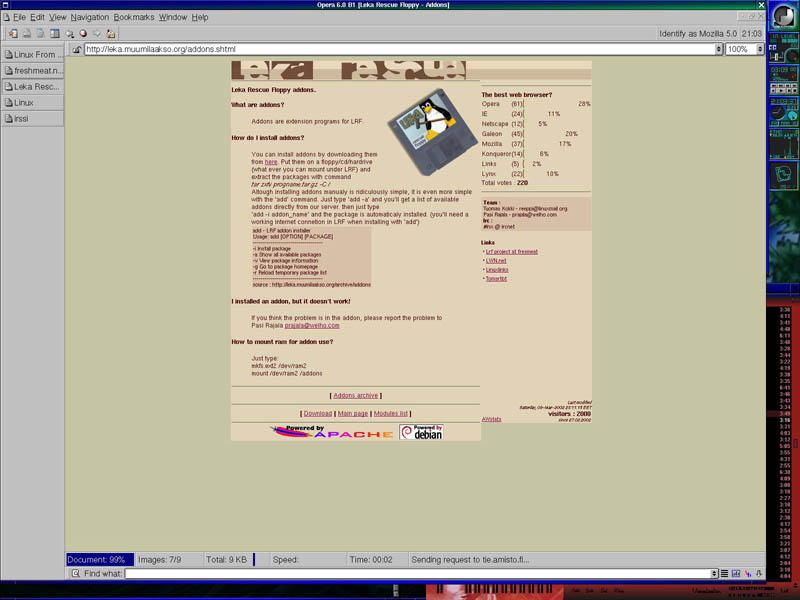Click the volume level mixer dock applet
The height and width of the screenshot is (600, 800).
pos(783,48)
